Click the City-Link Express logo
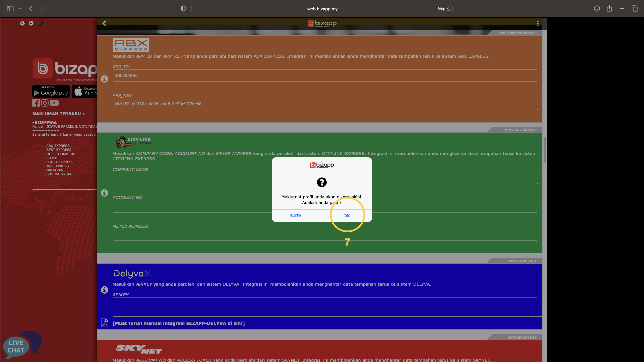The height and width of the screenshot is (362, 644). (x=133, y=142)
